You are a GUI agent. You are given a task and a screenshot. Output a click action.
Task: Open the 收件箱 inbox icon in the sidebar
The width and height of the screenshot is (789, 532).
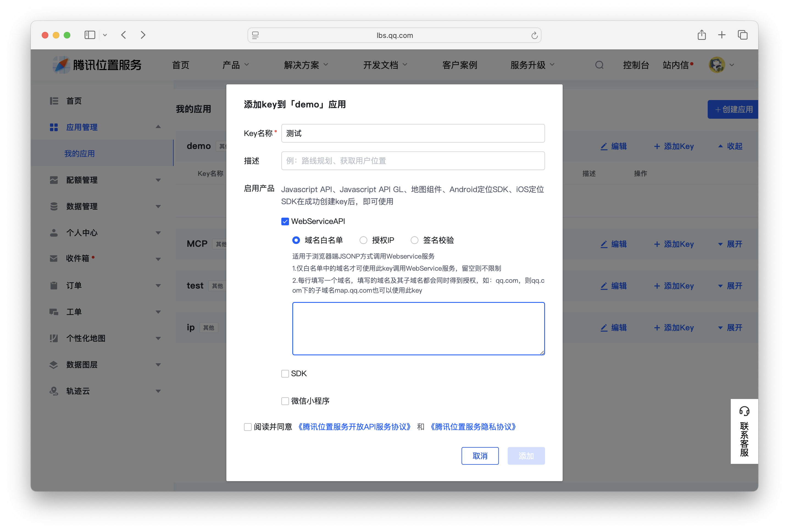[x=54, y=258]
